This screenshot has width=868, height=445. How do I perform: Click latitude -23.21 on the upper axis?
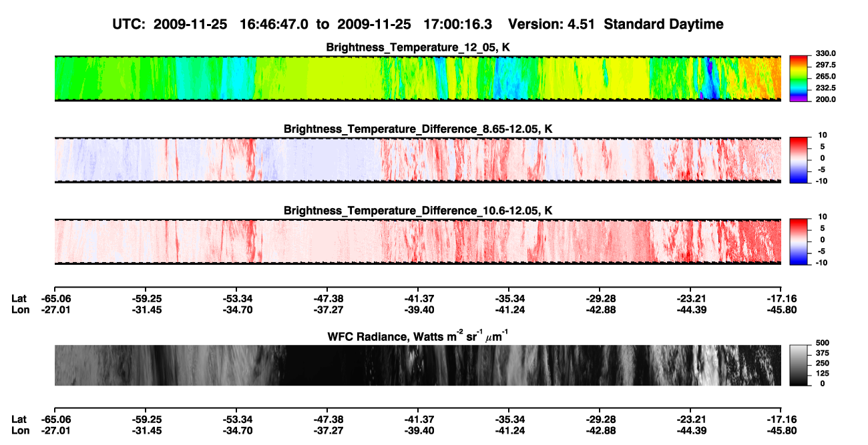tap(691, 298)
